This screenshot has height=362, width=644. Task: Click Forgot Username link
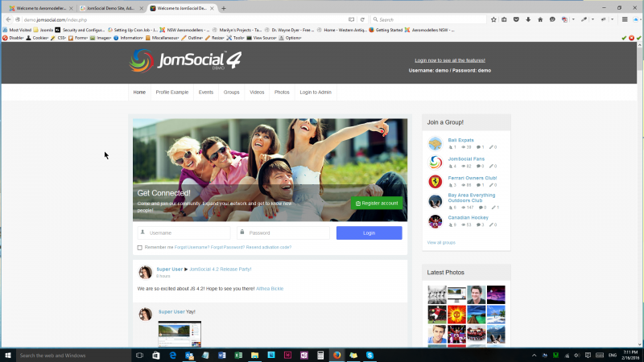click(x=192, y=248)
